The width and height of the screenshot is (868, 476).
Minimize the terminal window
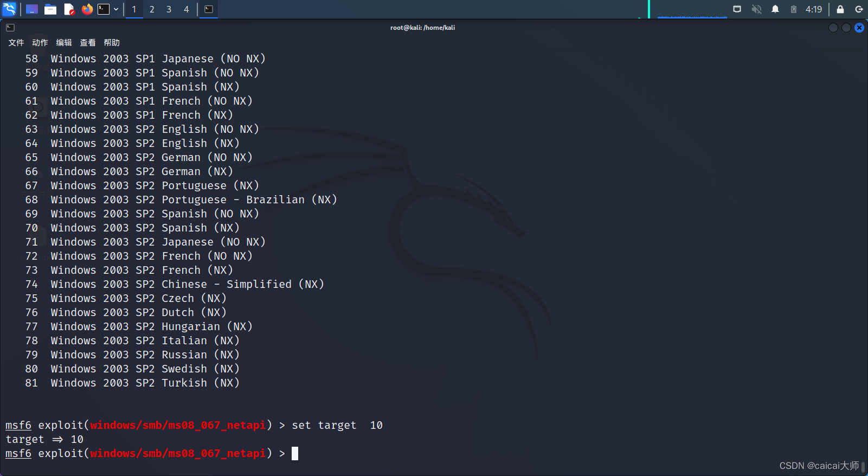point(833,28)
